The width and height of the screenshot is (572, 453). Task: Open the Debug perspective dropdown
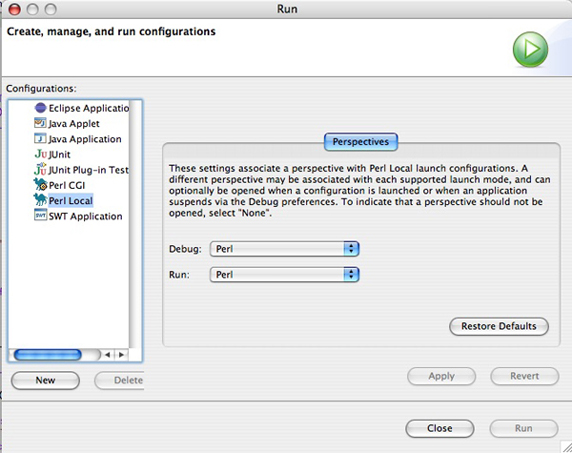(285, 249)
